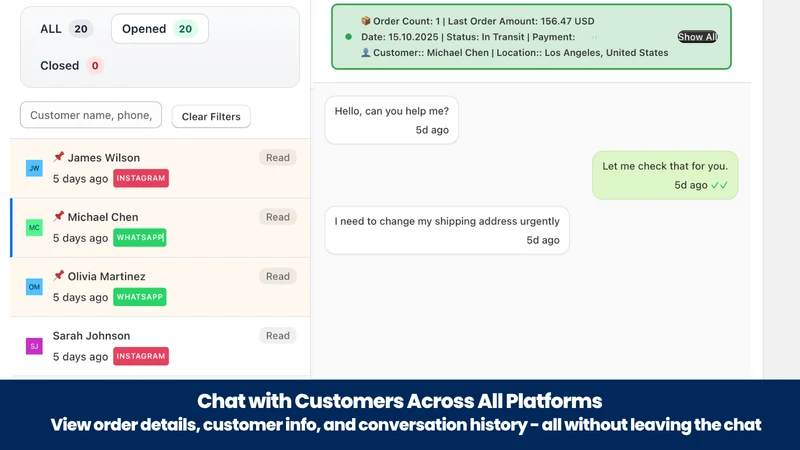Image resolution: width=800 pixels, height=450 pixels.
Task: Click the 20 count badge next to ALL
Action: coord(81,29)
